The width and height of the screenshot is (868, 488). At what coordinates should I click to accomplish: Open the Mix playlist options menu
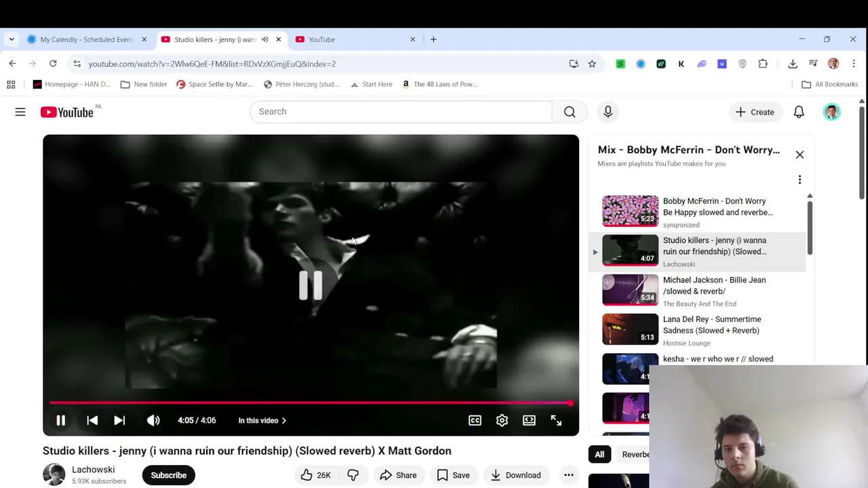click(x=800, y=180)
